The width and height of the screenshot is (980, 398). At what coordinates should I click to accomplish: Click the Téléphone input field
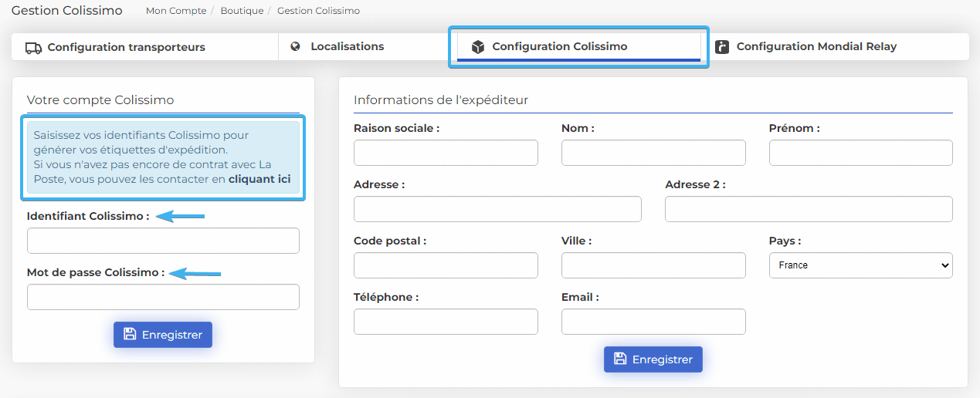tap(446, 322)
